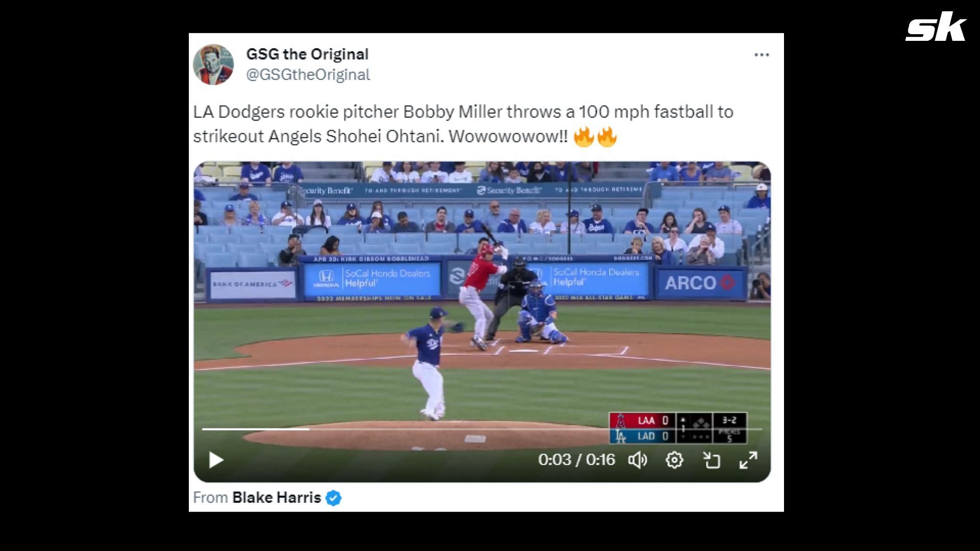Click the ARCO ad board in video
Screen dimensions: 980x551
coord(699,283)
